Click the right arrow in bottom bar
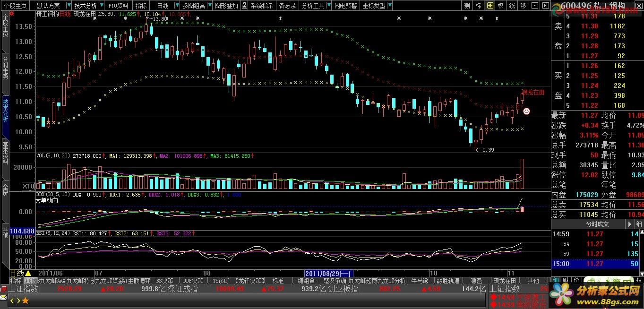644x309 pixels. (x=18, y=300)
